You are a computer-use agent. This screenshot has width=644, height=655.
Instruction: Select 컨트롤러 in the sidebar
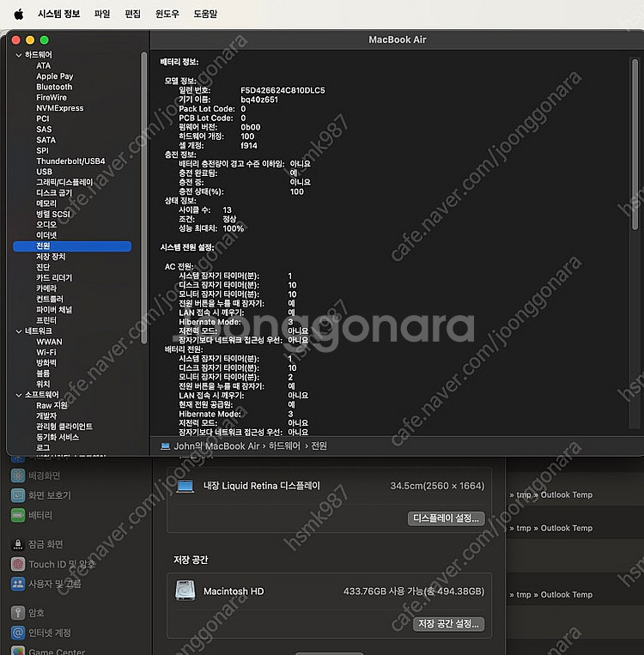[49, 299]
